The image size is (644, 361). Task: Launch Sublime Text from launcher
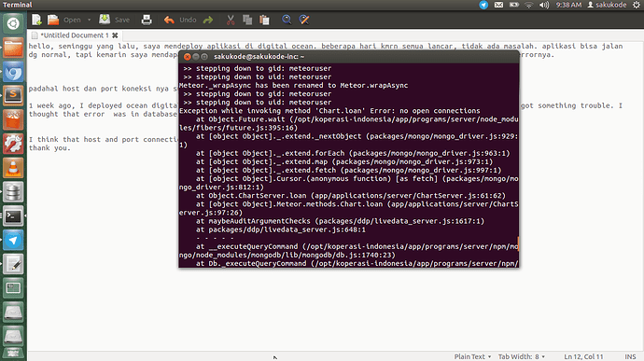tap(13, 96)
